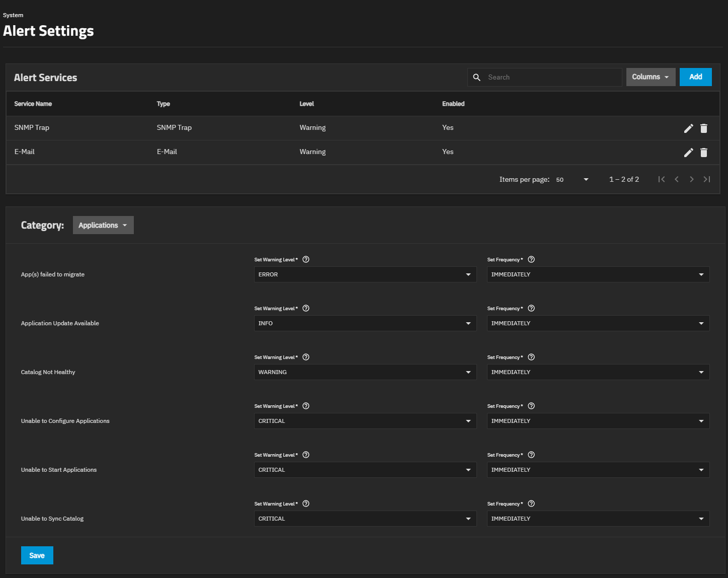Change warning level for Application Update Available
This screenshot has height=578, width=728.
(x=365, y=323)
